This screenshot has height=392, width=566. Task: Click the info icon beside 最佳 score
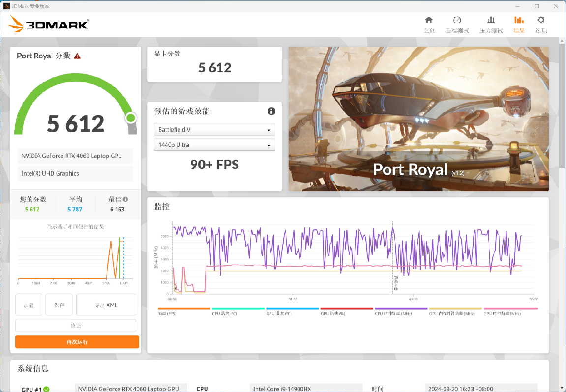(125, 199)
